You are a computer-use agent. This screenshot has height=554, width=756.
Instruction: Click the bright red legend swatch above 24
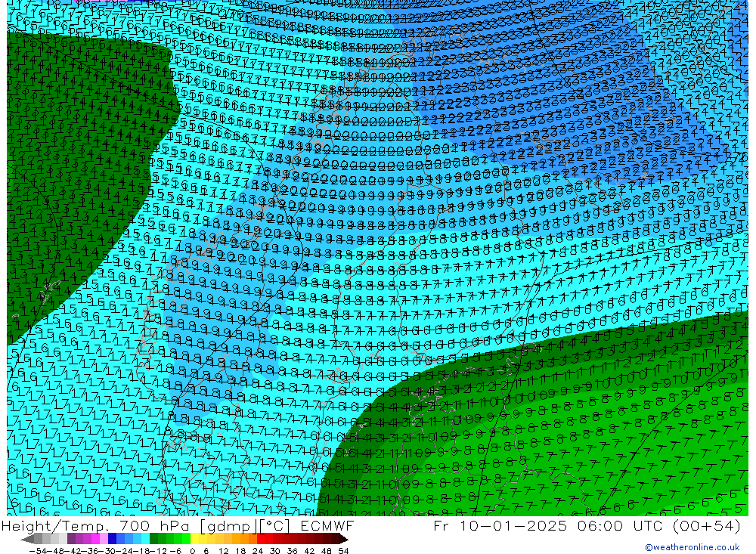coord(261,539)
